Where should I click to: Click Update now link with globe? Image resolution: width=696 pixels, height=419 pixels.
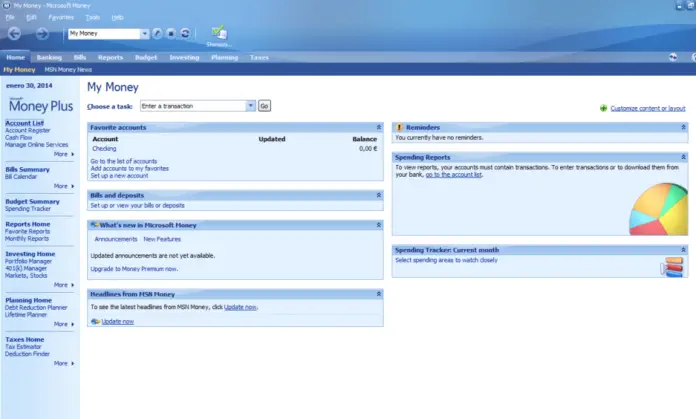[118, 321]
